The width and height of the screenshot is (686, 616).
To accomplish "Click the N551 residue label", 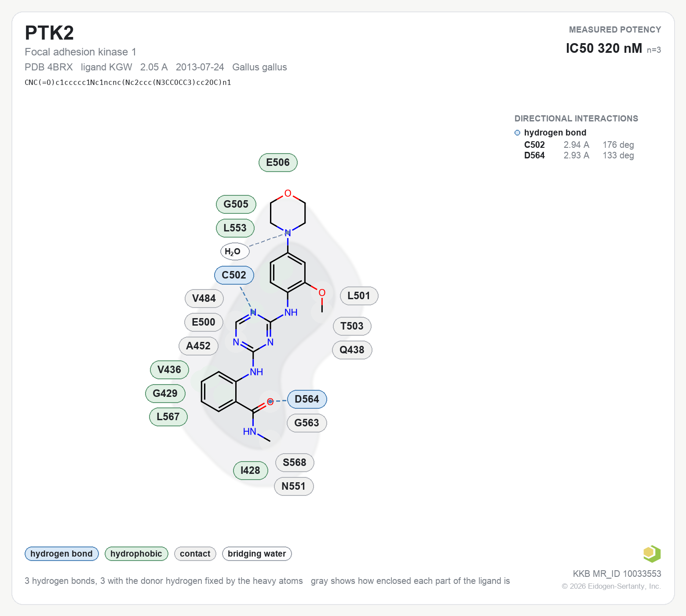I will [294, 486].
